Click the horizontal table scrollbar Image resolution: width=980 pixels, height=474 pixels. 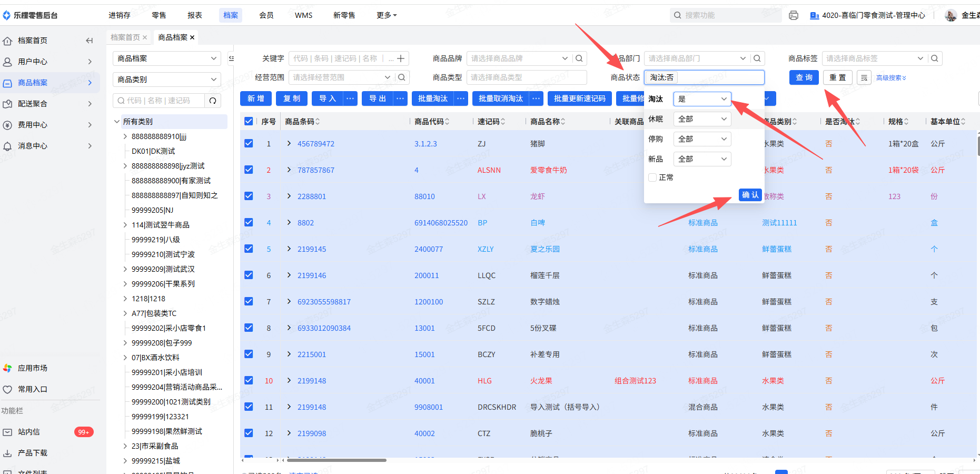336,460
